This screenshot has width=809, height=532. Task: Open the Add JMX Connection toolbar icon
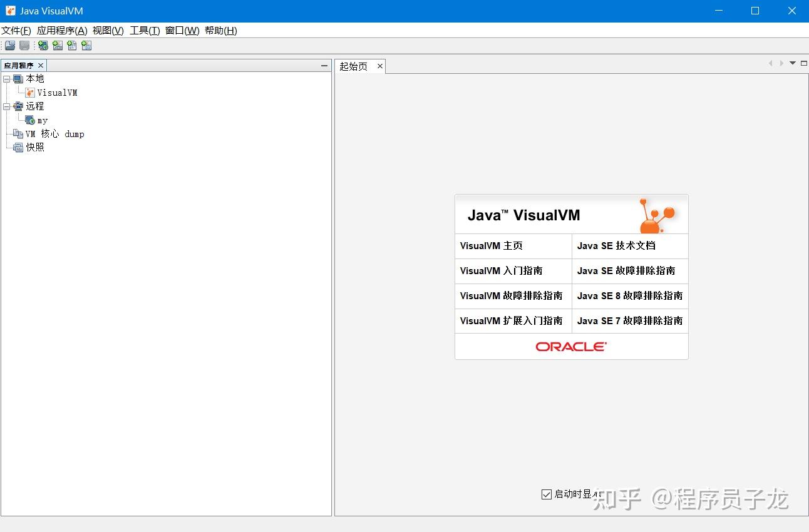[57, 45]
